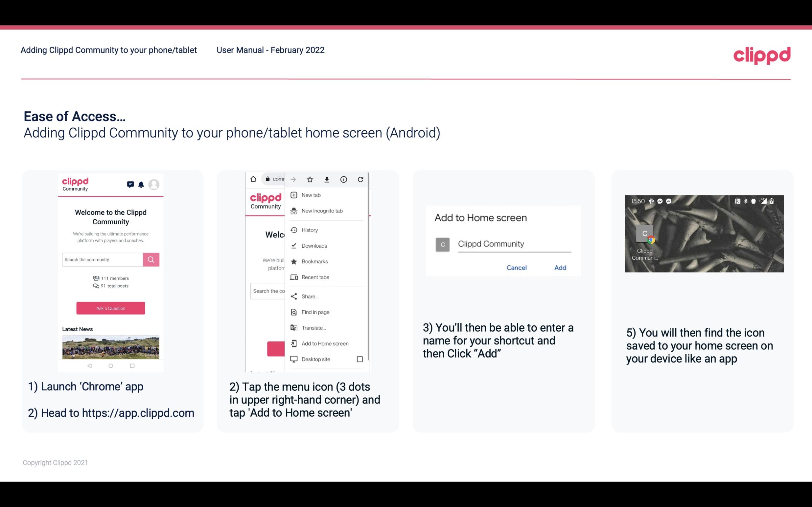Screen dimensions: 812x507
Task: Click the Chrome address bar at top
Action: [x=273, y=179]
